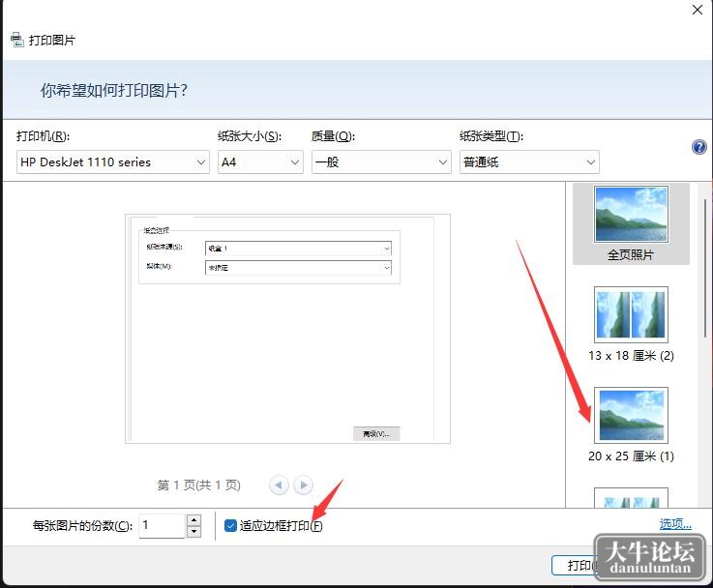The width and height of the screenshot is (713, 588).
Task: Decrease copies per picture with down arrow
Action: pyautogui.click(x=194, y=531)
